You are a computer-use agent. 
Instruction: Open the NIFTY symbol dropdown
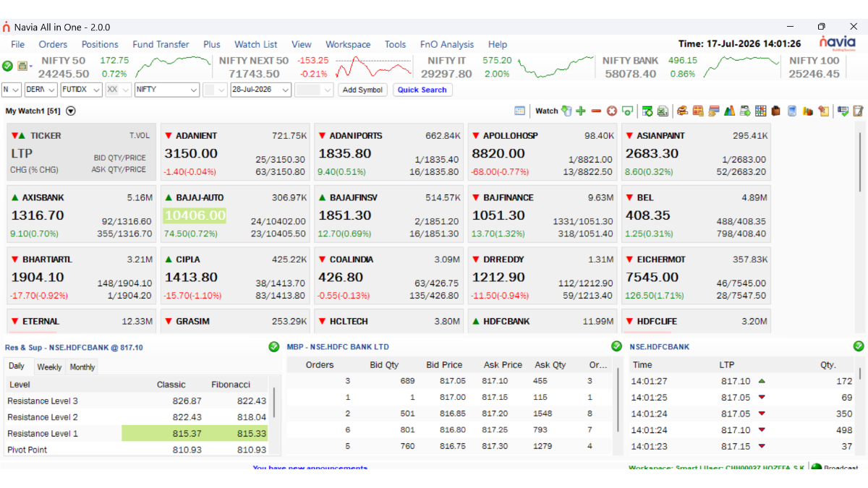point(167,90)
